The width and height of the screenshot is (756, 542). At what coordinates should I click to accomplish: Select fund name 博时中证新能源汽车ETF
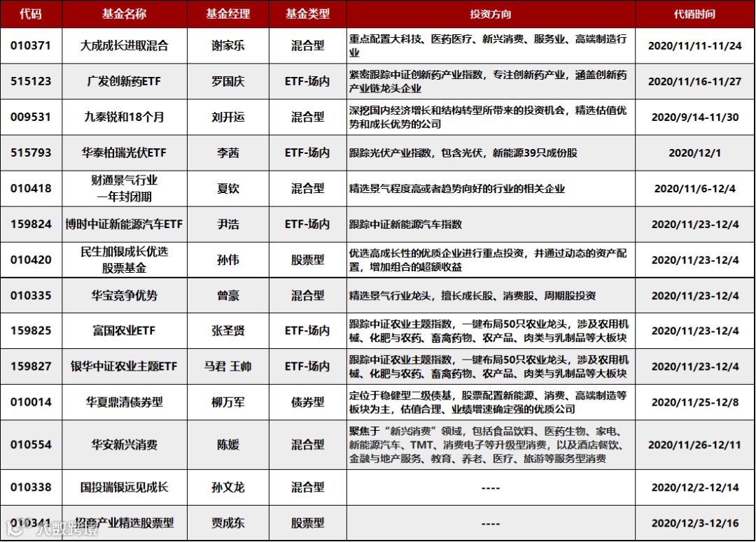(x=125, y=224)
